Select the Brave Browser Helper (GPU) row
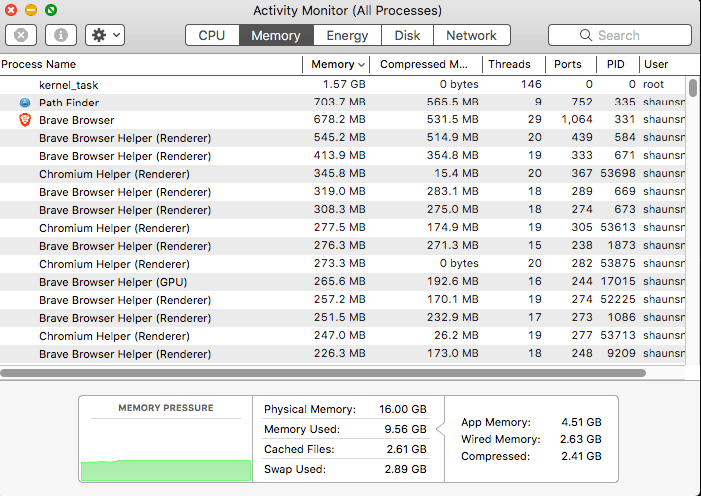This screenshot has height=496, width=701. click(x=342, y=282)
